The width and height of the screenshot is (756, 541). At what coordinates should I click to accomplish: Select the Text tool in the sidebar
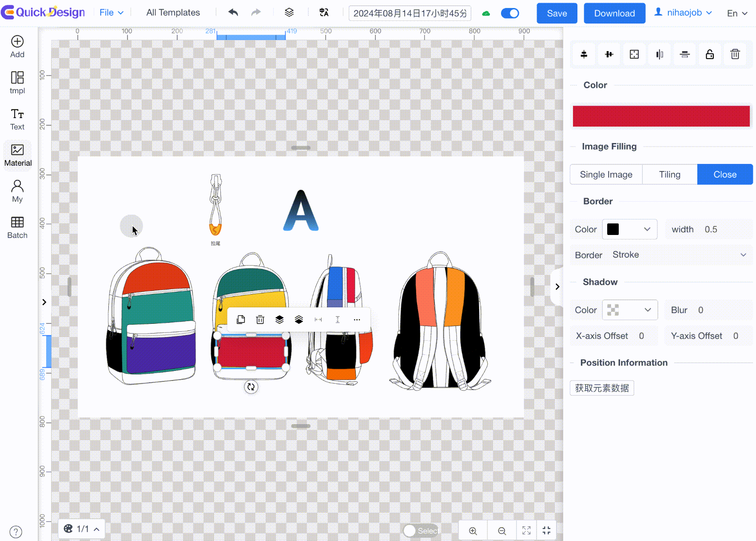pos(17,119)
